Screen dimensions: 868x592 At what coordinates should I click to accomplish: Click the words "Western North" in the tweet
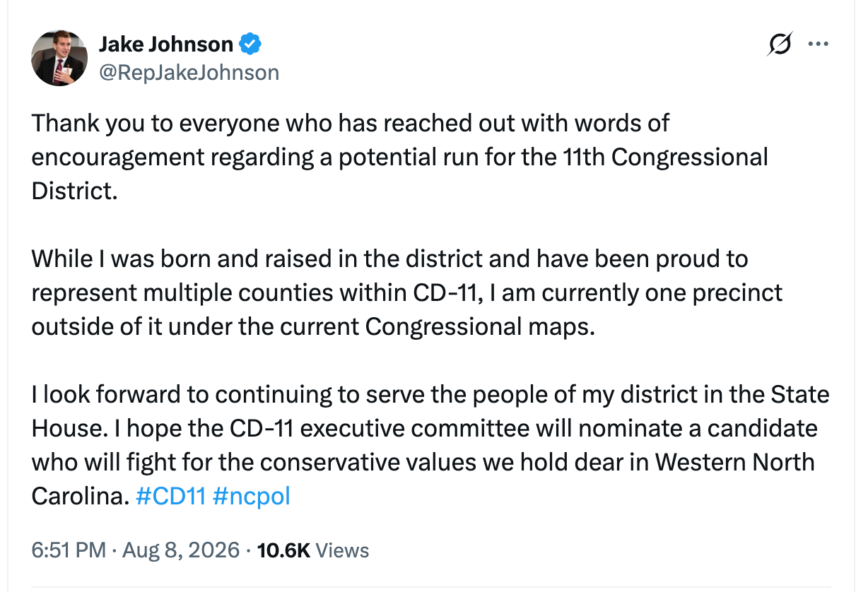click(735, 462)
